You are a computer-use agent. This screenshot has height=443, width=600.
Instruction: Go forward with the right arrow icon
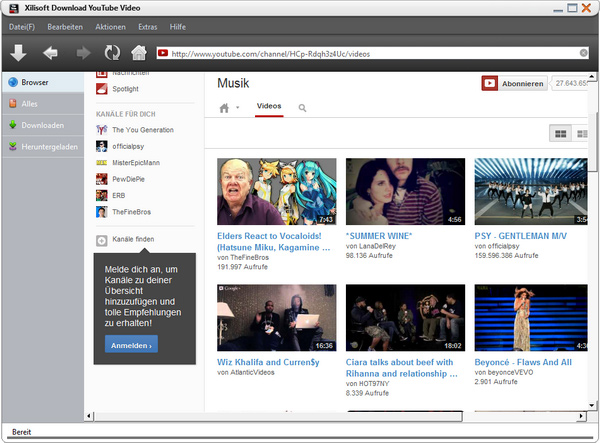coord(83,53)
